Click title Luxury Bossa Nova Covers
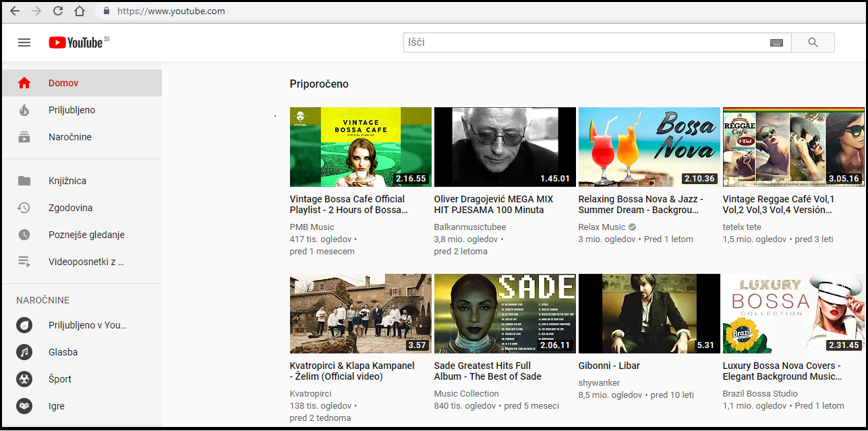868x431 pixels. 782,371
